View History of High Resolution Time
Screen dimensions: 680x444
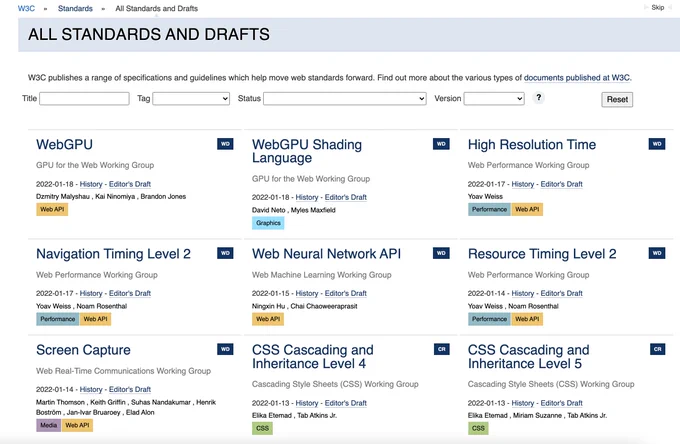[523, 184]
